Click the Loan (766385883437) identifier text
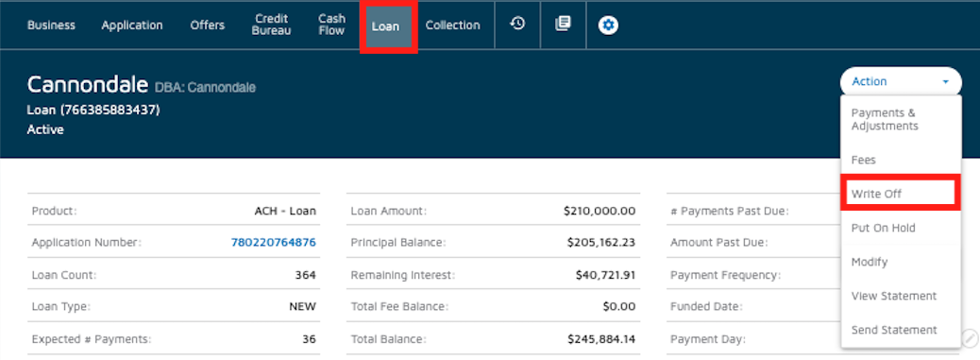The width and height of the screenshot is (980, 360). click(93, 110)
